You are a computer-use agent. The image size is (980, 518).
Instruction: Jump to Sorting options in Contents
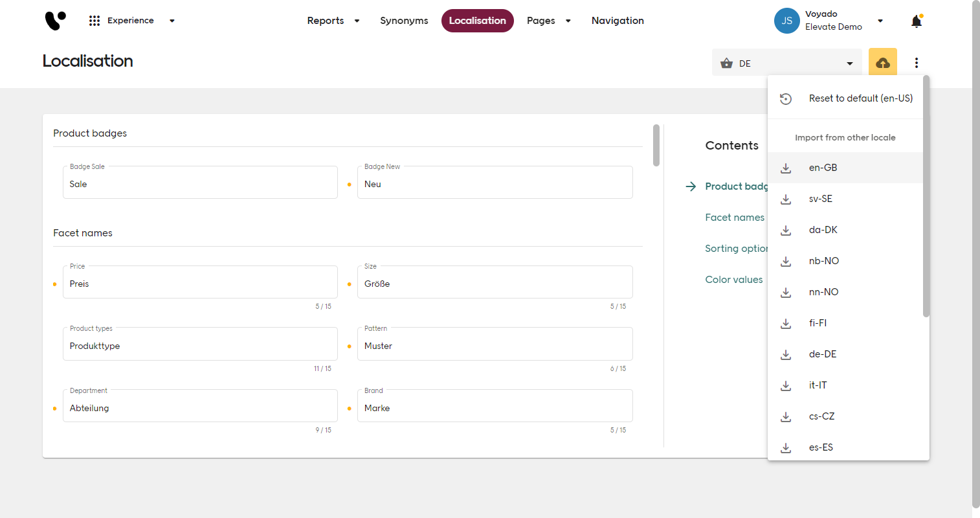737,249
